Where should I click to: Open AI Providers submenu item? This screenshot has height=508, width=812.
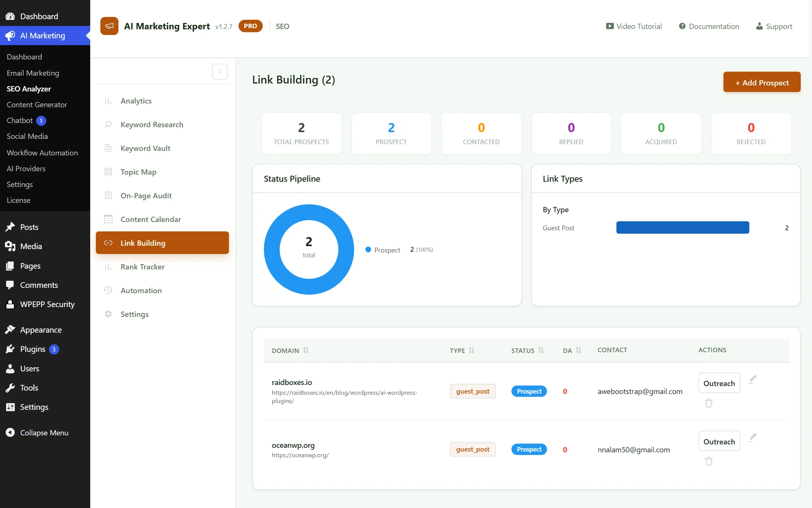tap(26, 169)
